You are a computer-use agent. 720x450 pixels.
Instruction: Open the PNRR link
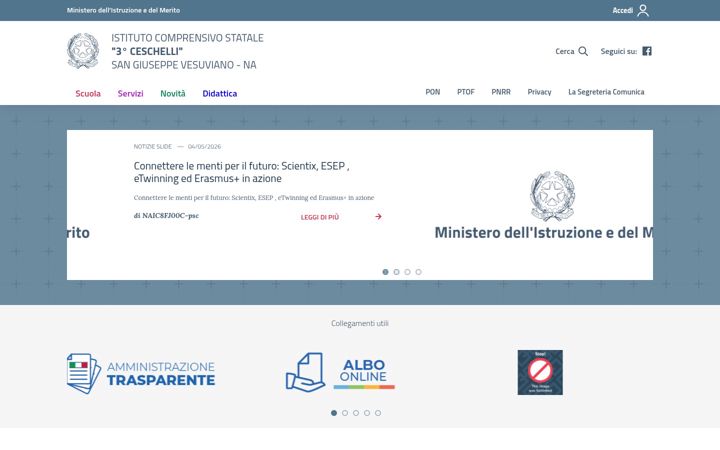click(x=501, y=92)
